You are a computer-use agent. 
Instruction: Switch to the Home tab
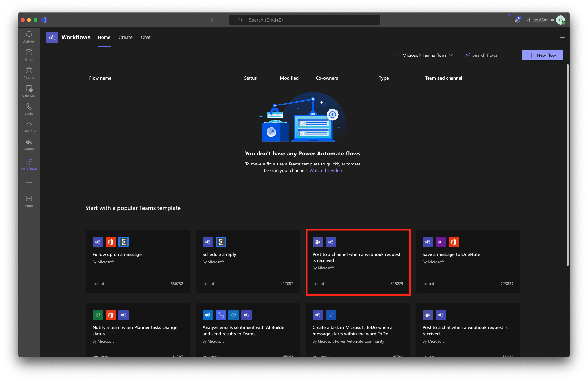(x=104, y=37)
